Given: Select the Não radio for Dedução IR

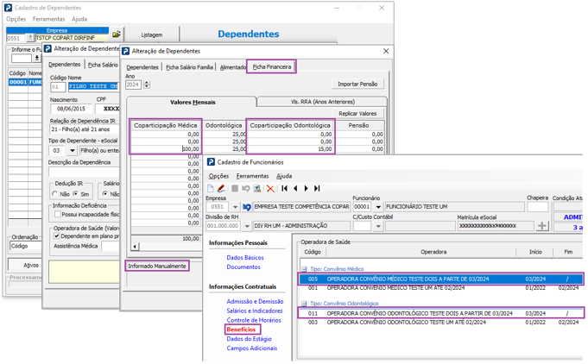Looking at the screenshot, I should (x=54, y=193).
